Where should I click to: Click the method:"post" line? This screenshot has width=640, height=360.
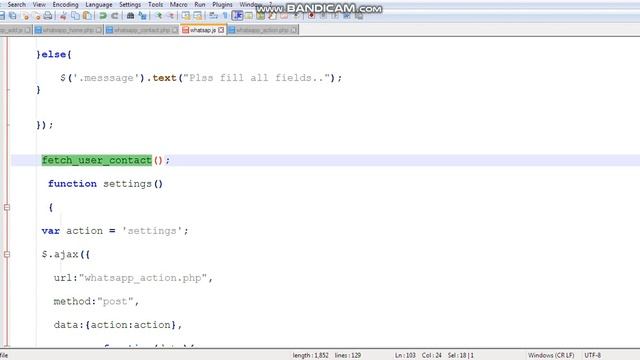tap(96, 302)
